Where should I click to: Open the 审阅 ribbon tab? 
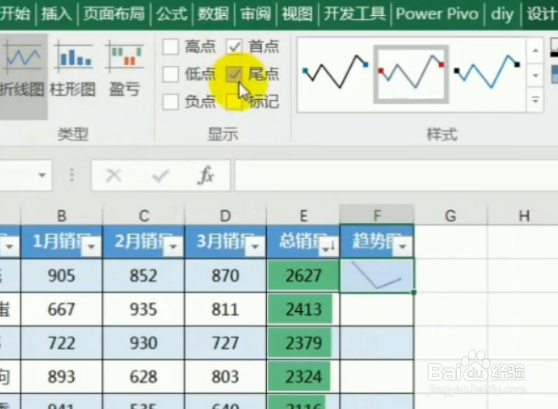(256, 14)
